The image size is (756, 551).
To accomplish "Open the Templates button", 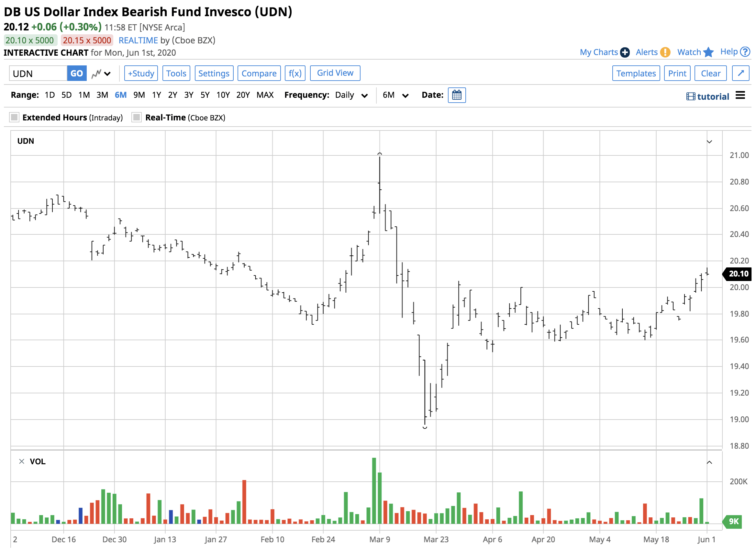I will tap(636, 73).
